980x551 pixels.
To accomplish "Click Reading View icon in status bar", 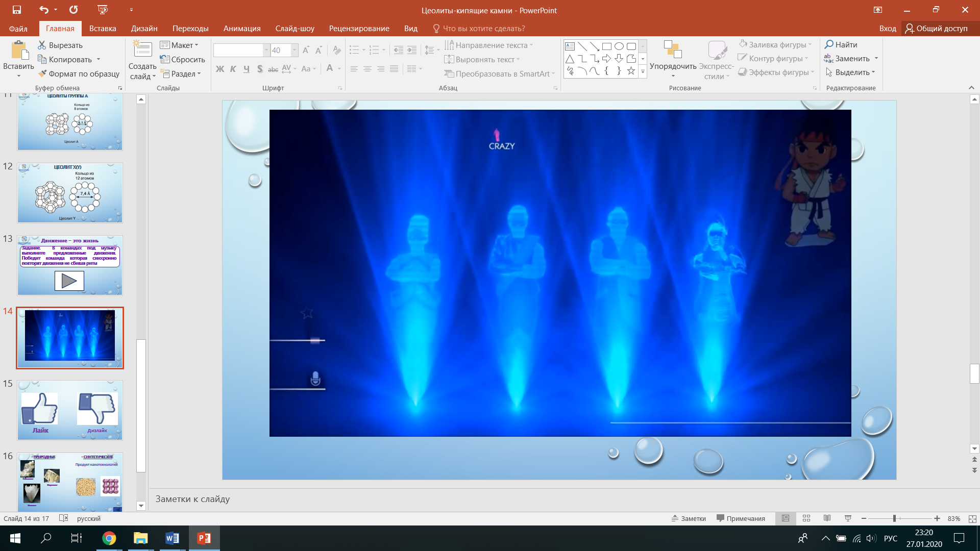I will pos(827,518).
